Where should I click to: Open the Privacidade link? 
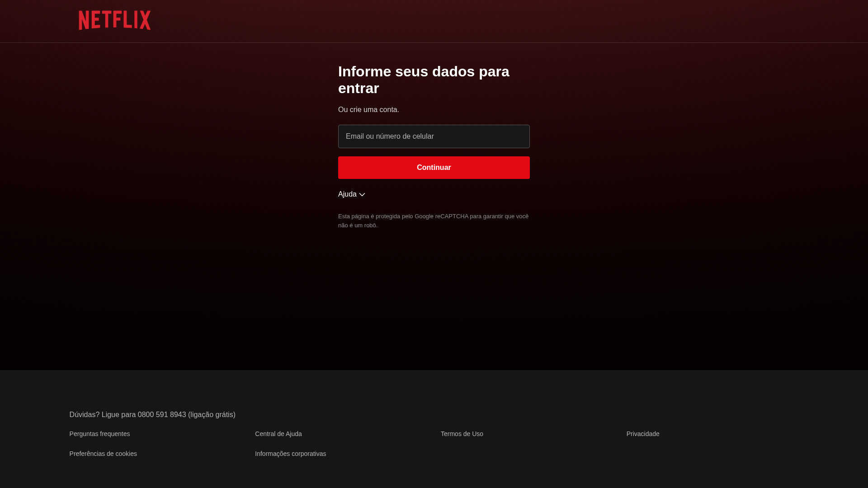(x=643, y=434)
